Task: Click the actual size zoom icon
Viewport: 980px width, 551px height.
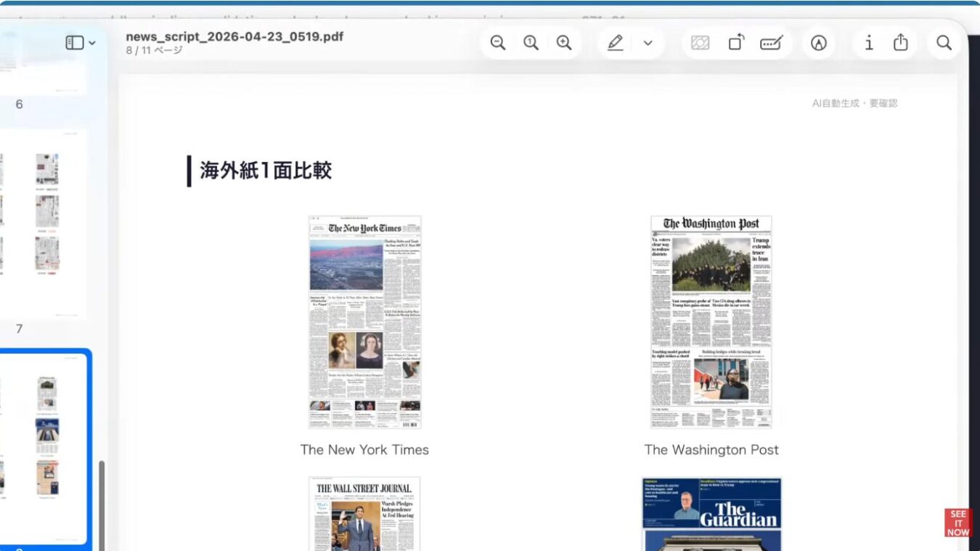Action: 531,43
